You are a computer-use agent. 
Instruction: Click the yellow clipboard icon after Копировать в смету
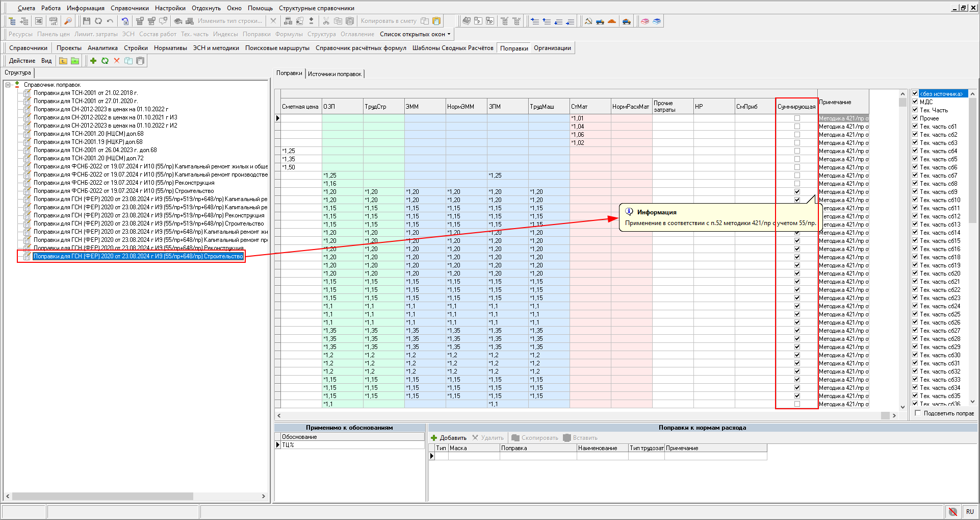(436, 21)
